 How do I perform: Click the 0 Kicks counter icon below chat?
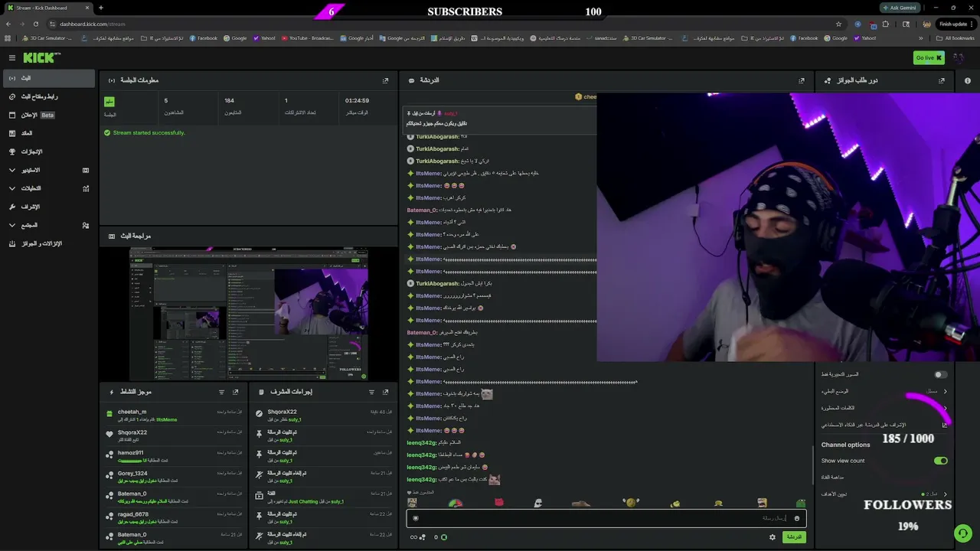(x=439, y=537)
